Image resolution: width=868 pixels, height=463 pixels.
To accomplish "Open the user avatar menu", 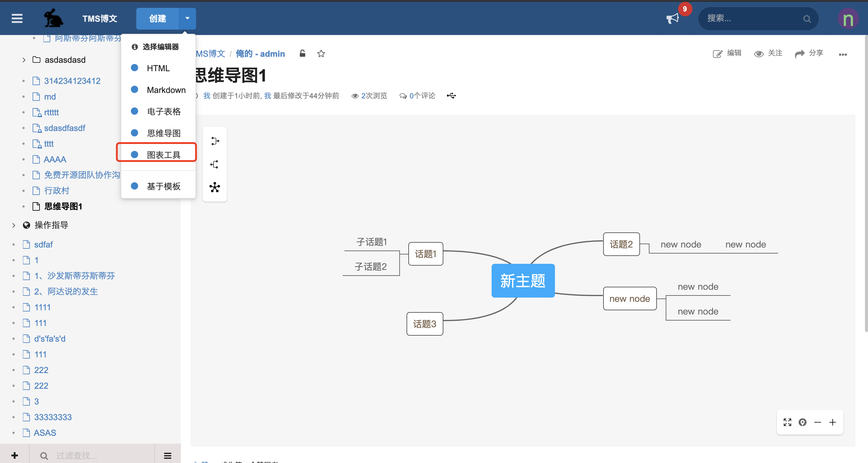I will (848, 18).
